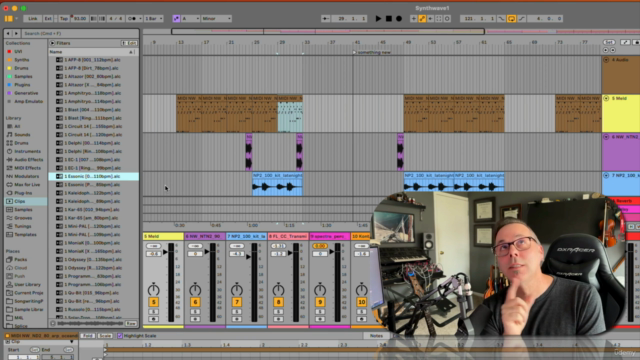Fold the 6 NW_NTN2 track
Viewport: 640px width, 360px height.
[606, 137]
